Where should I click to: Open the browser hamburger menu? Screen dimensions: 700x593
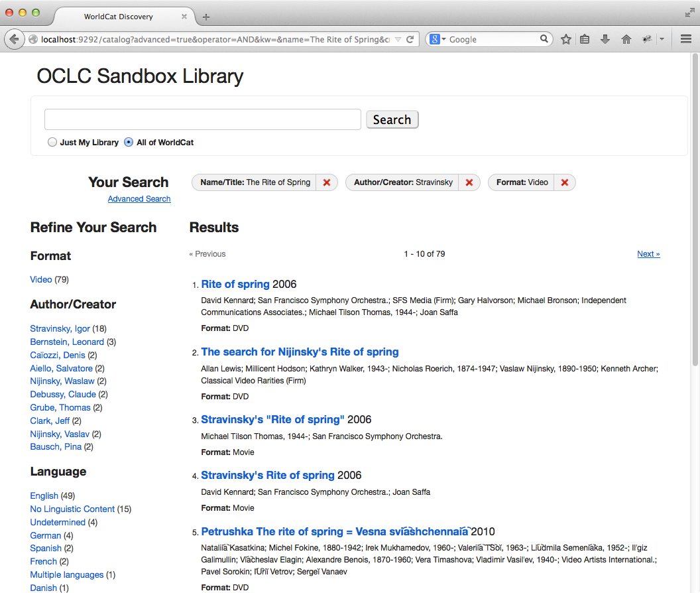(x=686, y=39)
